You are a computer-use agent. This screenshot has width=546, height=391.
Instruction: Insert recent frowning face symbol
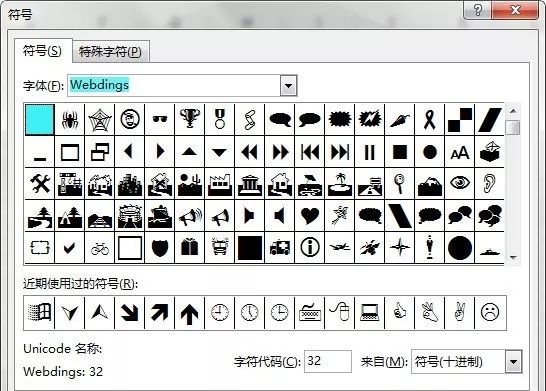pyautogui.click(x=489, y=312)
